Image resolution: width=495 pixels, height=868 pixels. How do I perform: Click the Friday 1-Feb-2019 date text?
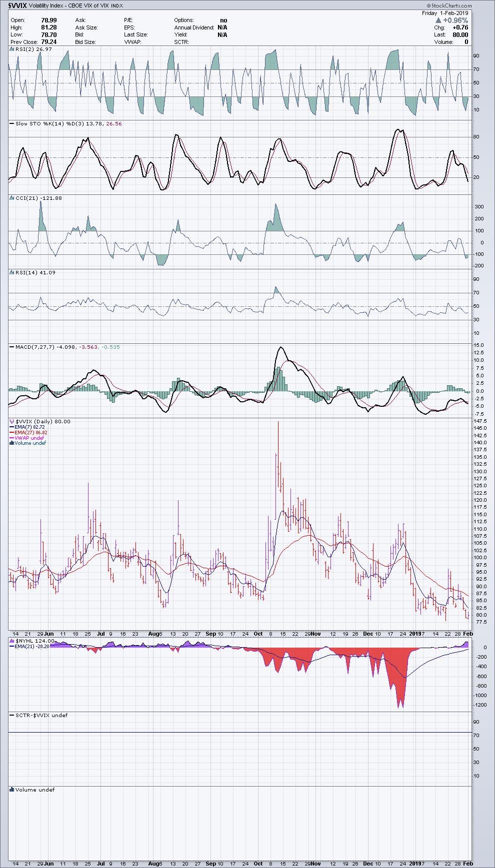(x=445, y=13)
